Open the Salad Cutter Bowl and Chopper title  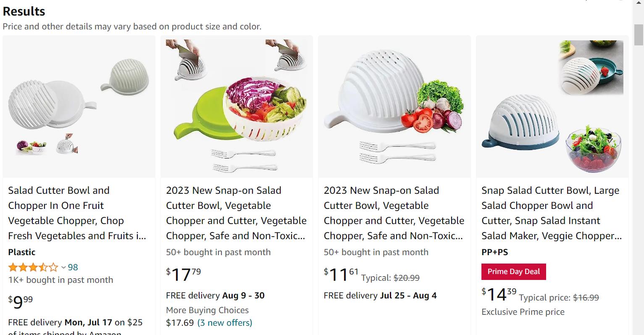coord(77,213)
